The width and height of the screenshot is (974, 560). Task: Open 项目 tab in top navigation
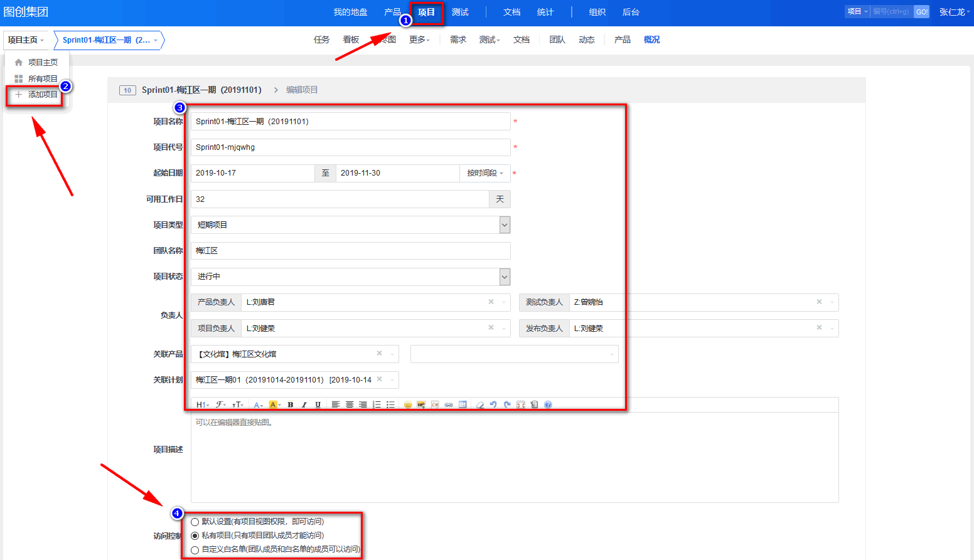(x=427, y=12)
